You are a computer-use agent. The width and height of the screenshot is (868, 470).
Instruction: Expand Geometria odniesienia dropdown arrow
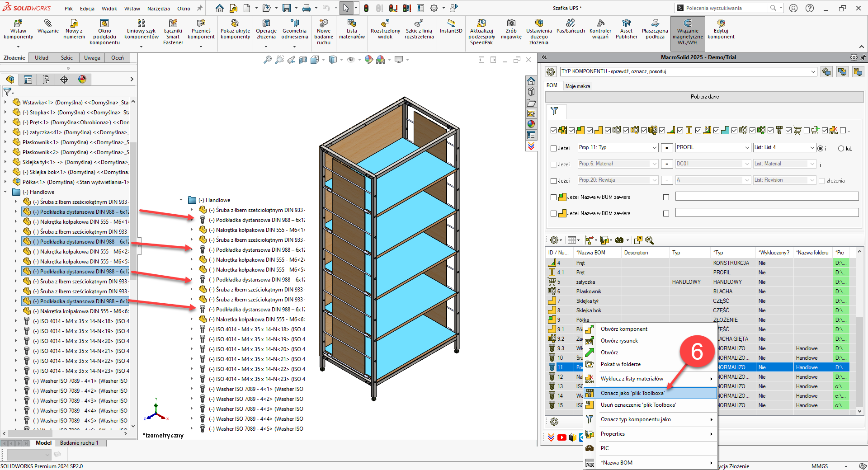point(295,46)
